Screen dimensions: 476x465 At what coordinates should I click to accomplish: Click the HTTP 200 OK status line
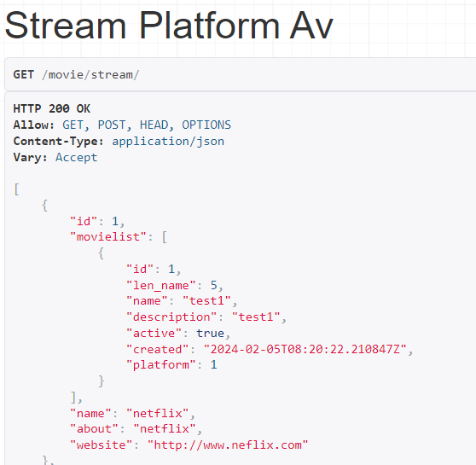[51, 108]
